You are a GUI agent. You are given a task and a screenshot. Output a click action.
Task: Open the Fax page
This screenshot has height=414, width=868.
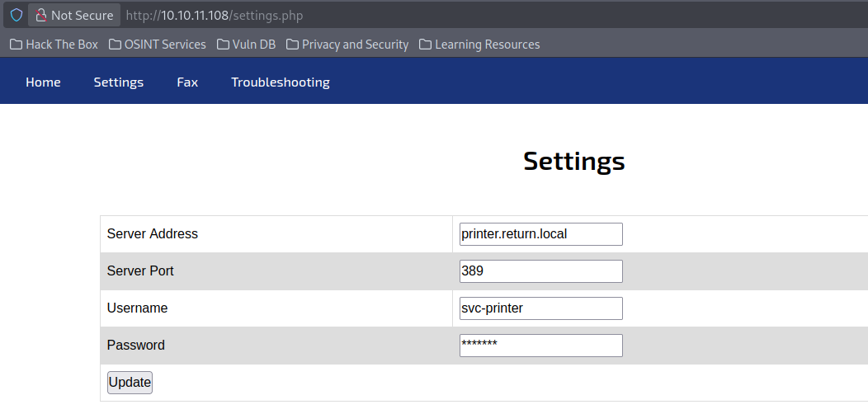tap(187, 82)
